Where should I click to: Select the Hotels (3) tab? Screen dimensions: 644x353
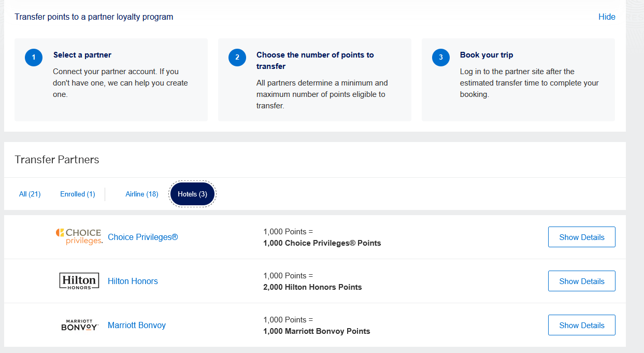pos(192,194)
